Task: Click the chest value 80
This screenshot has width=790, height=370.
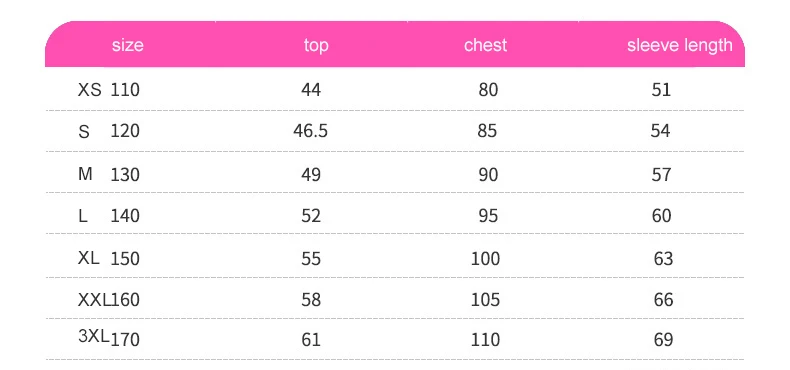Action: click(x=488, y=90)
